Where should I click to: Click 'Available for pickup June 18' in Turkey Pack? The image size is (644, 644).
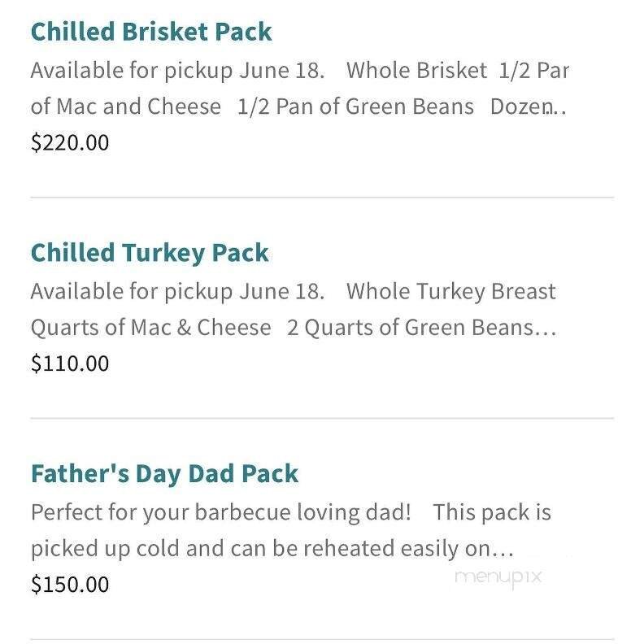(177, 292)
